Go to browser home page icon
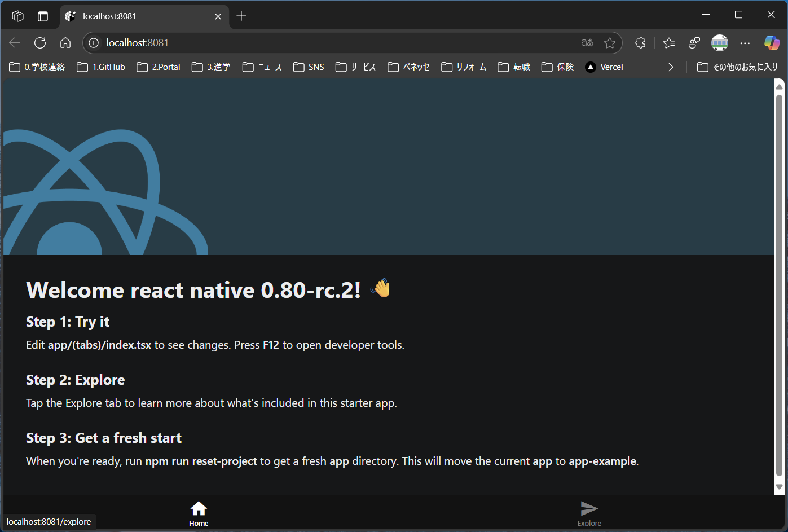This screenshot has height=532, width=788. (x=65, y=43)
